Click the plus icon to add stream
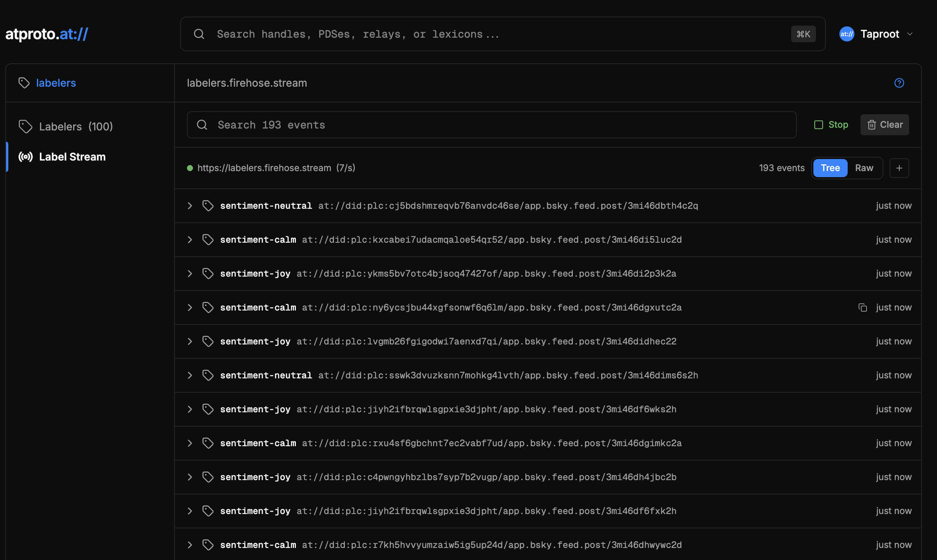 pyautogui.click(x=899, y=168)
